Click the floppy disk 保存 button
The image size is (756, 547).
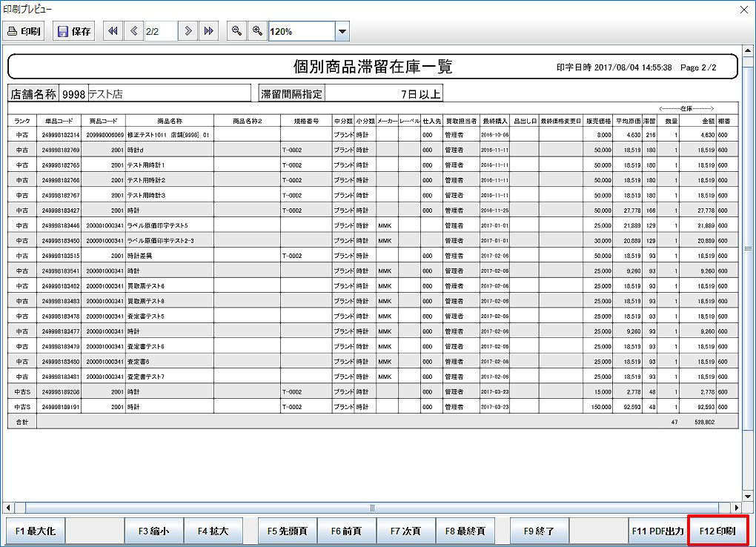(x=74, y=31)
